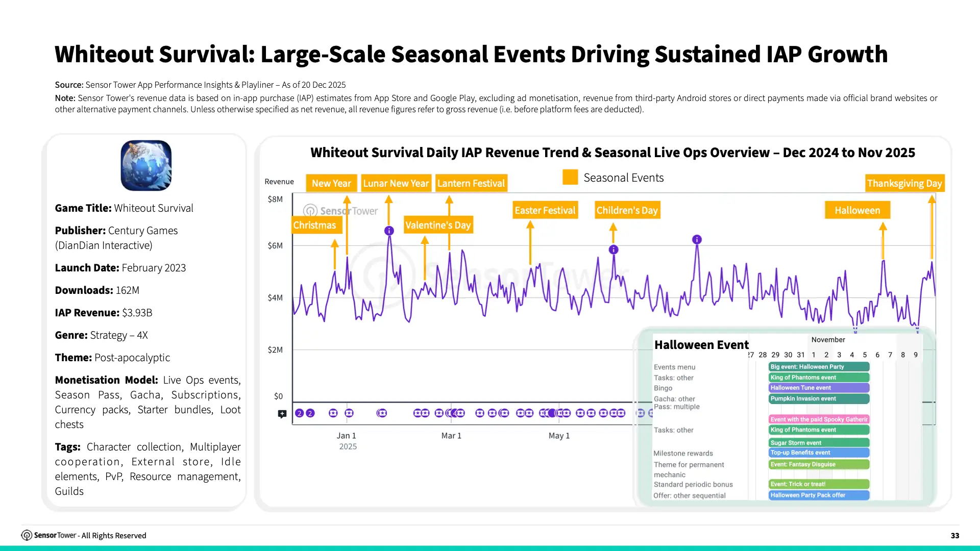Click the chart title about Daily IAP Revenue Trend

point(612,153)
